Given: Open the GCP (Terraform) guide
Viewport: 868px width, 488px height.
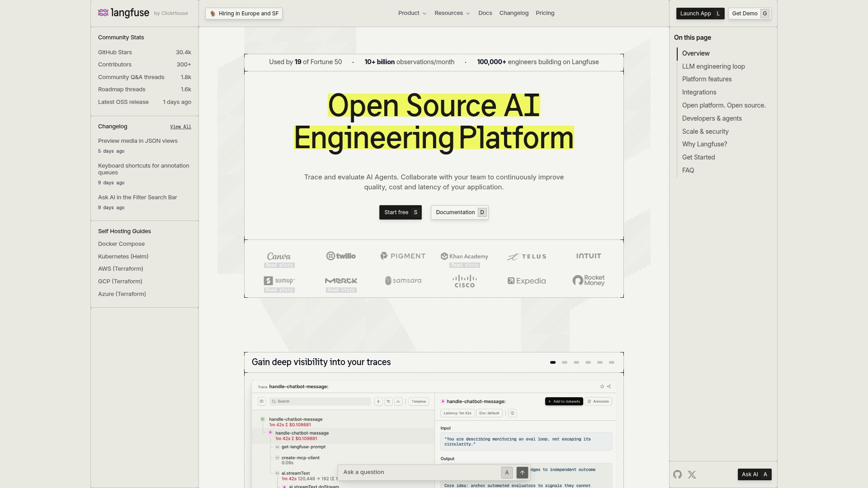Looking at the screenshot, I should 120,282.
